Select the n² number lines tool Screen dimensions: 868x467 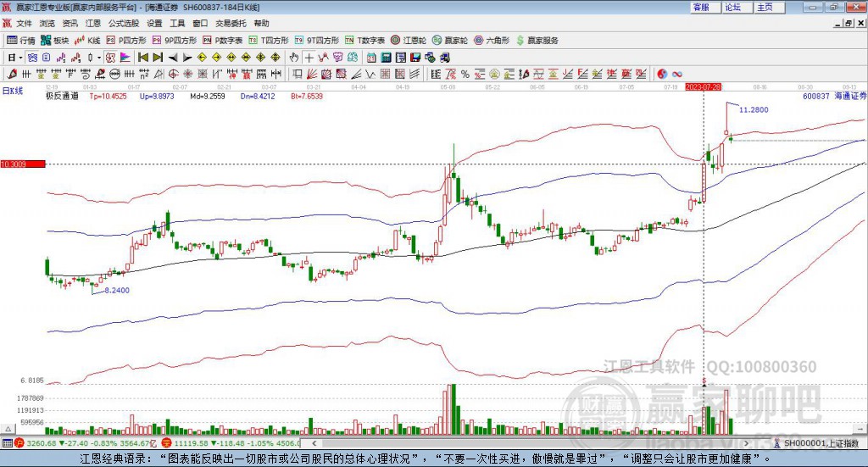(144, 74)
